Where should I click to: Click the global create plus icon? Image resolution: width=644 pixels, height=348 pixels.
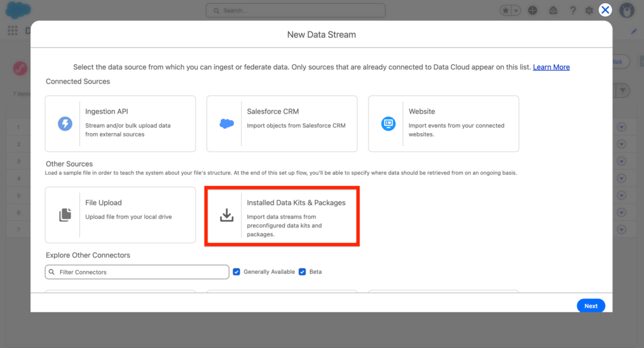(x=533, y=11)
